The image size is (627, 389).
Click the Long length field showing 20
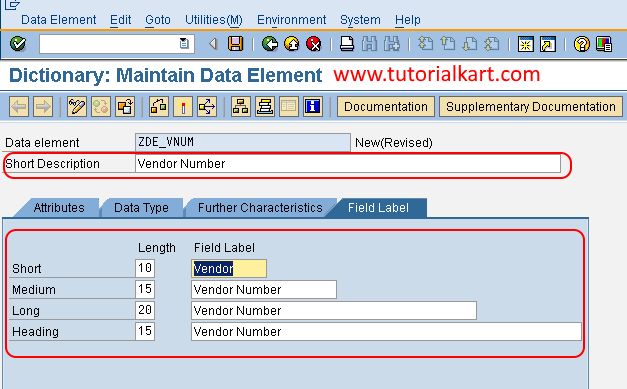pos(145,310)
